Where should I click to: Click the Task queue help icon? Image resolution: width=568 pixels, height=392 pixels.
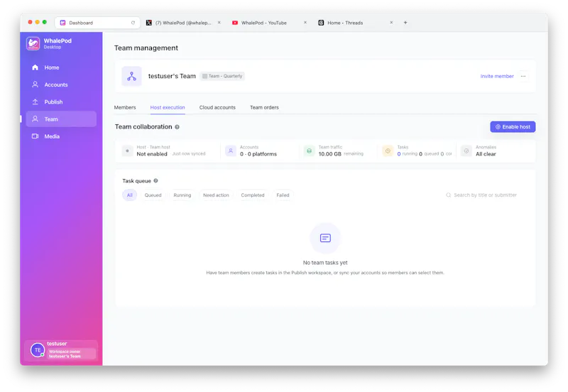pos(155,180)
